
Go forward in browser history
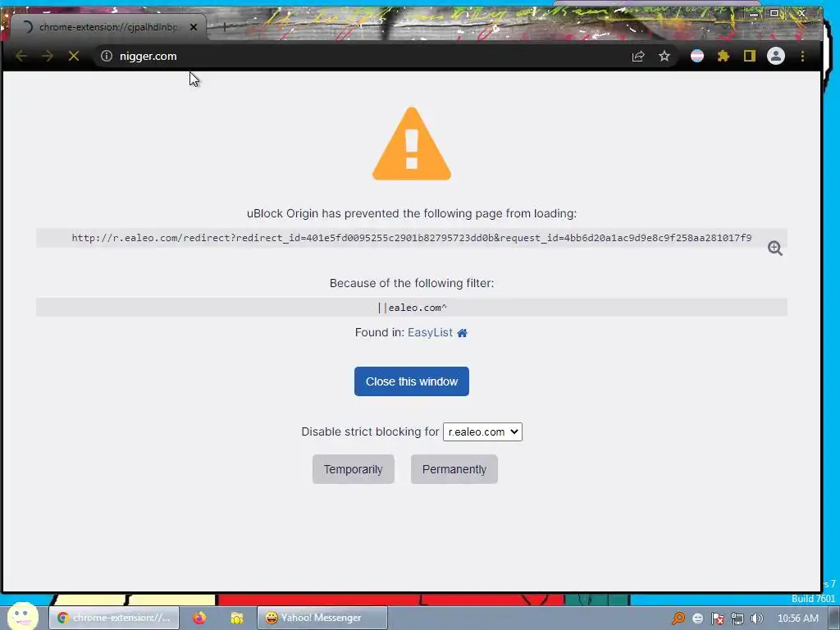48,56
